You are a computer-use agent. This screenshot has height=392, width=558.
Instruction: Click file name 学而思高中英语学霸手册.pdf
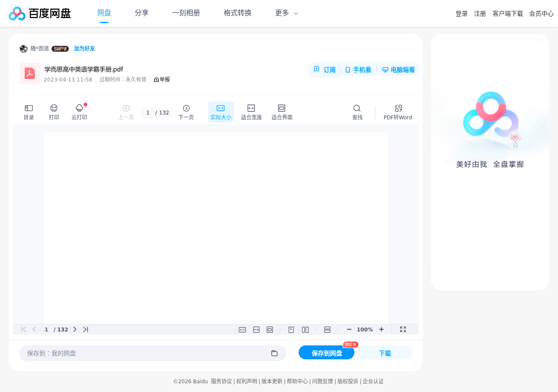[84, 69]
